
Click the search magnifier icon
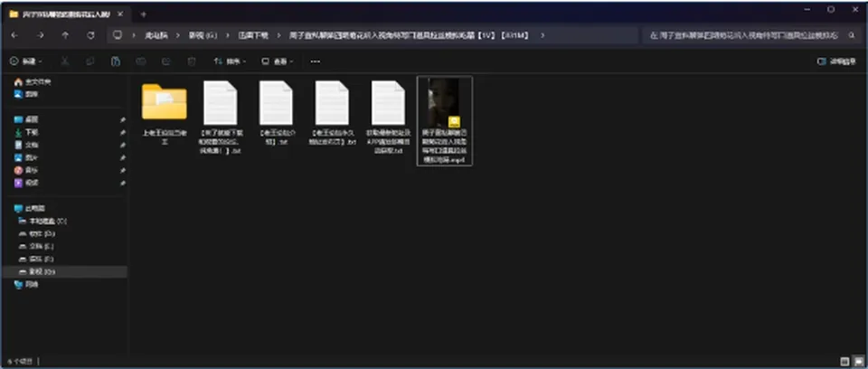852,35
